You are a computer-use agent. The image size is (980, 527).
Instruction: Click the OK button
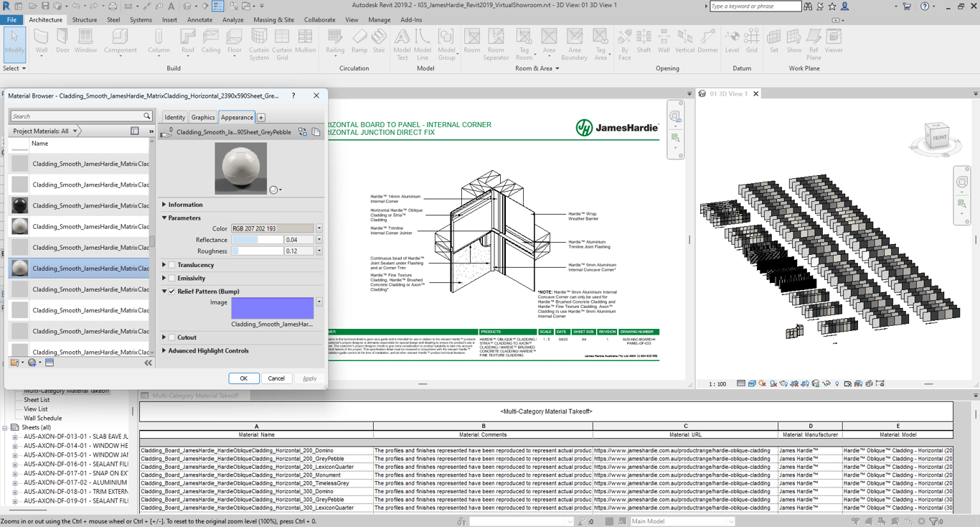243,378
